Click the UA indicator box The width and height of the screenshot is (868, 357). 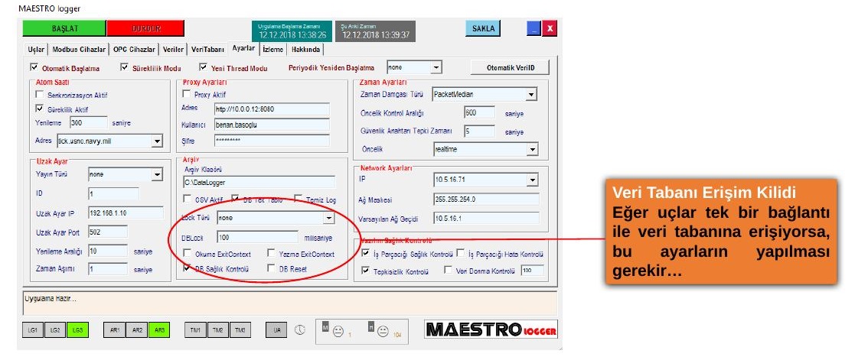pos(276,330)
